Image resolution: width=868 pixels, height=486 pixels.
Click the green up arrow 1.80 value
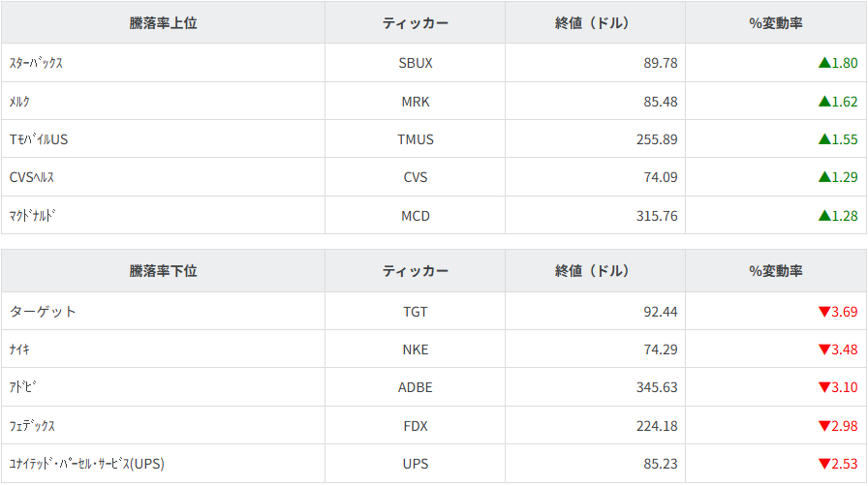(x=838, y=63)
